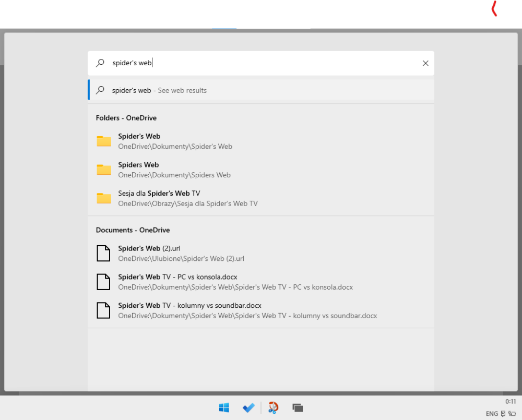Click the "Folders - OneDrive" section header
Viewport: 522px width, 420px height.
pos(126,118)
